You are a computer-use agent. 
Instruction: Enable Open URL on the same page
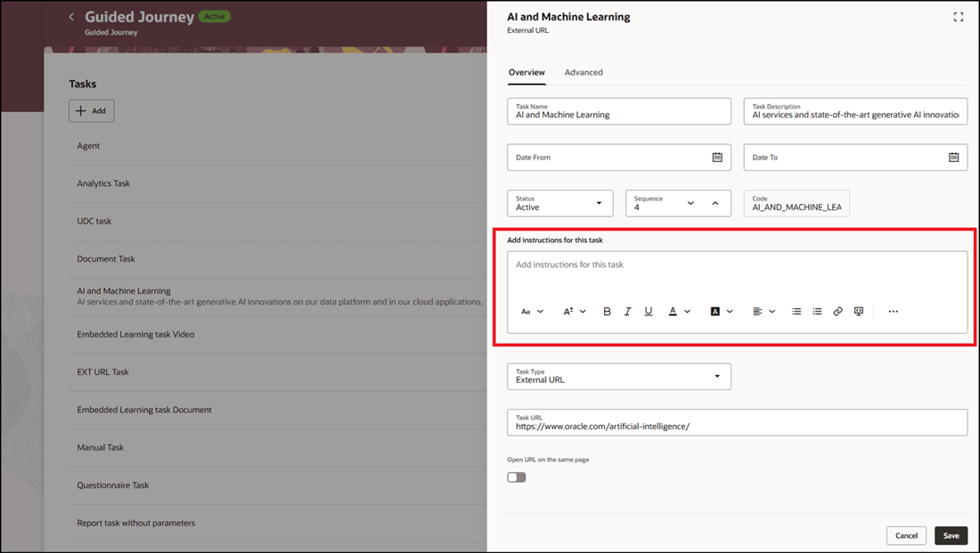coord(516,476)
